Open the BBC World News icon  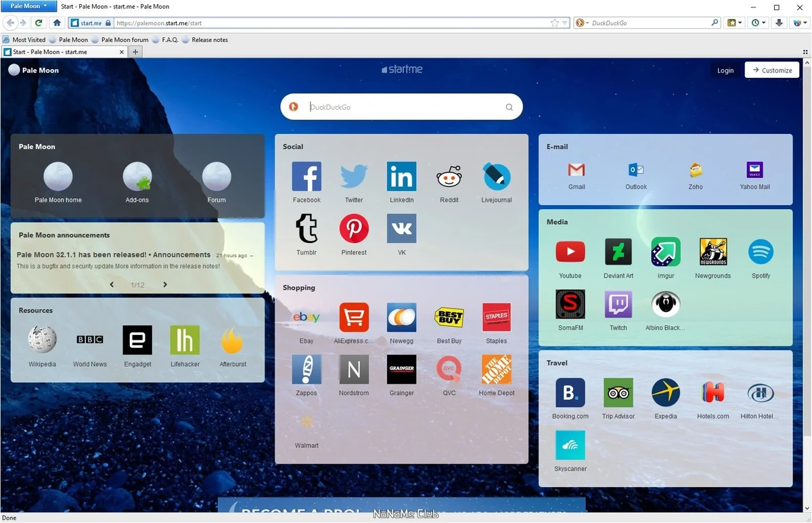tap(90, 340)
